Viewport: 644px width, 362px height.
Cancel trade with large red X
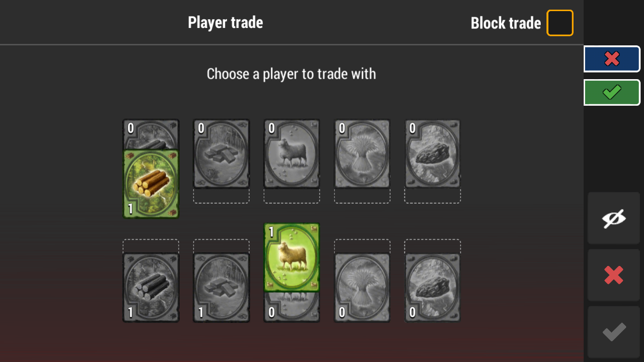point(614,275)
